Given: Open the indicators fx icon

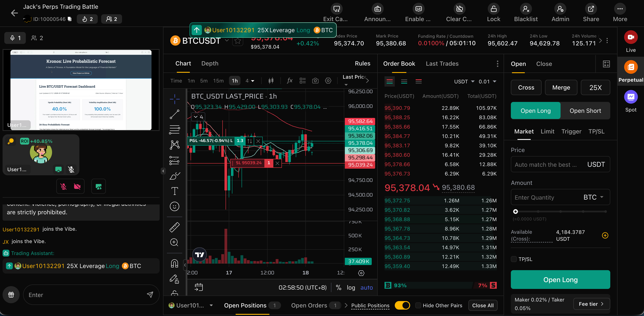Looking at the screenshot, I should [290, 81].
